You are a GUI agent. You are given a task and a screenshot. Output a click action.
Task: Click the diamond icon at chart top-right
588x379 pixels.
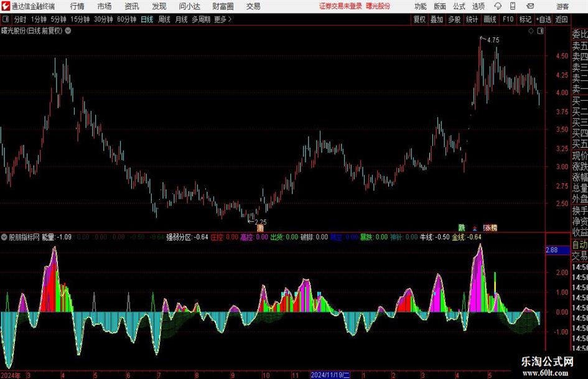tap(531, 31)
